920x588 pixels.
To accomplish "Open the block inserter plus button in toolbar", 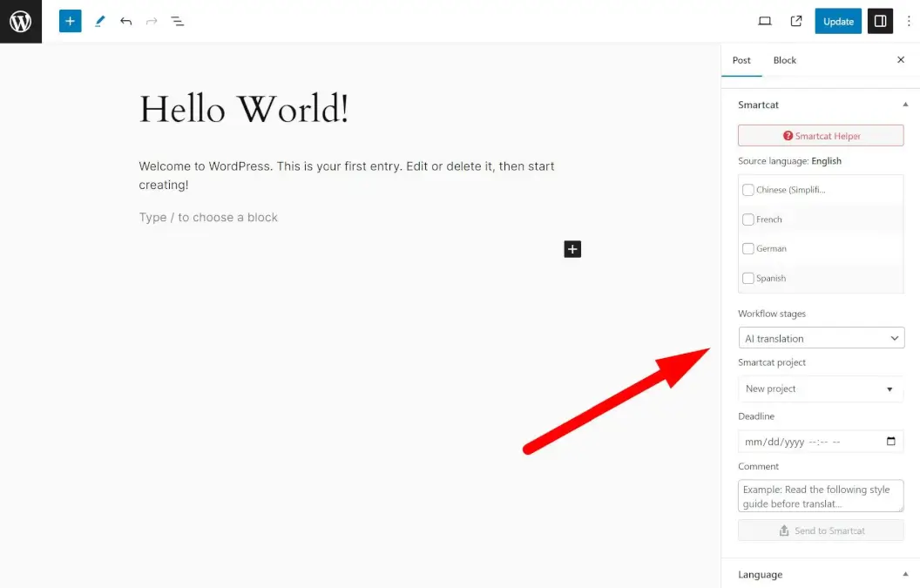I will (x=70, y=22).
